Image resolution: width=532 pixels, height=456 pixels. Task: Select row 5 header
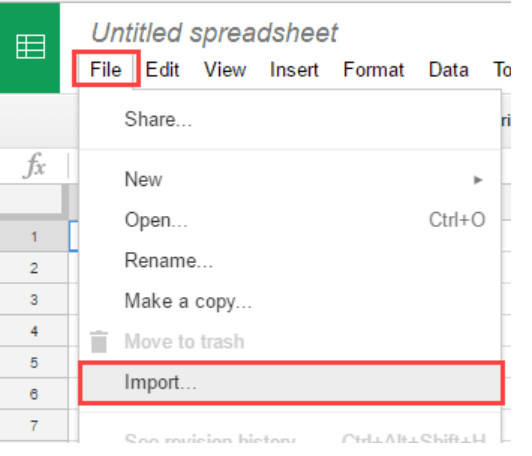(x=34, y=362)
